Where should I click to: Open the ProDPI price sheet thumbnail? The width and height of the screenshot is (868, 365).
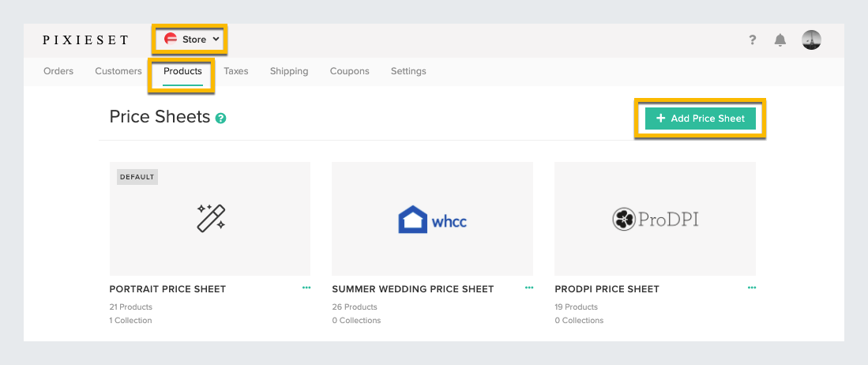[x=655, y=219]
